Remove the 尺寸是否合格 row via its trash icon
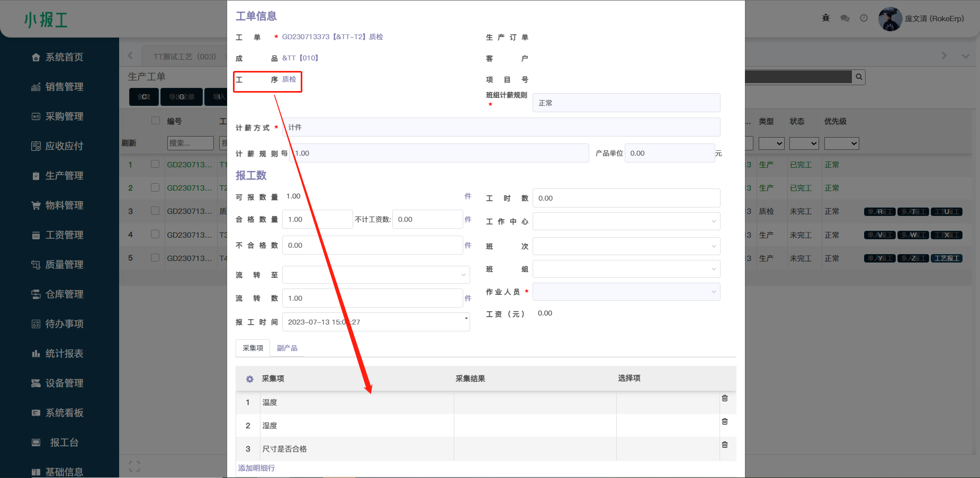 tap(725, 445)
